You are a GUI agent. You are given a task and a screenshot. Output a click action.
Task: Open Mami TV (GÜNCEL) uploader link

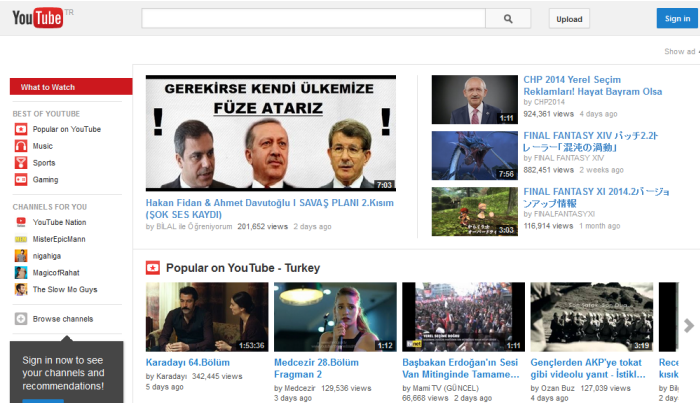tap(445, 388)
